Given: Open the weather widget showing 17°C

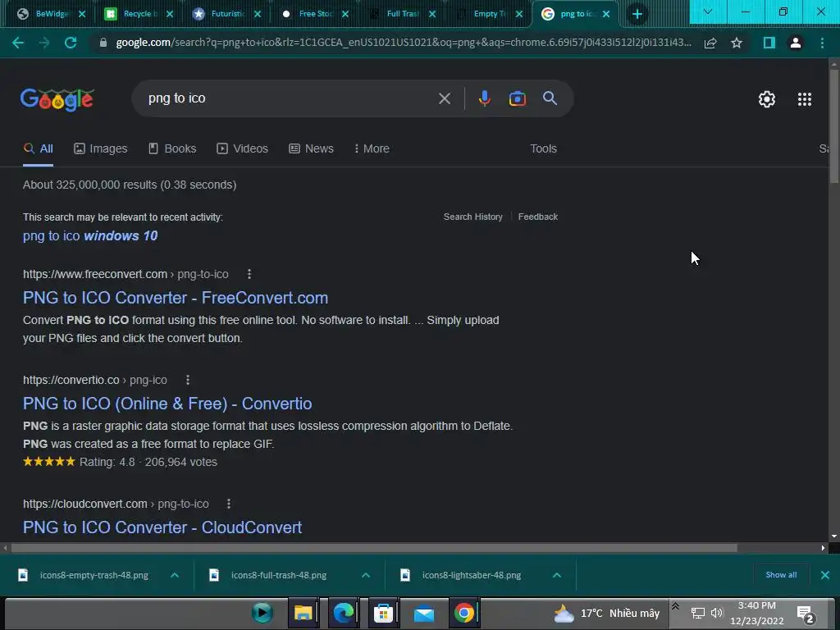Looking at the screenshot, I should (x=606, y=614).
